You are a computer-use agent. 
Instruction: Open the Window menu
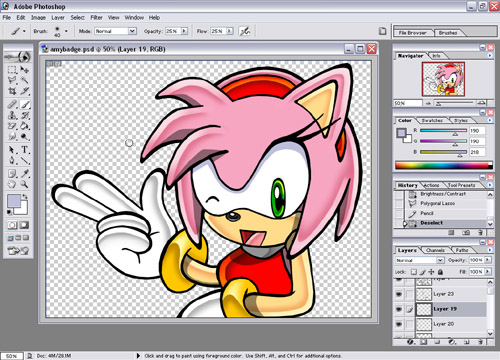click(134, 17)
